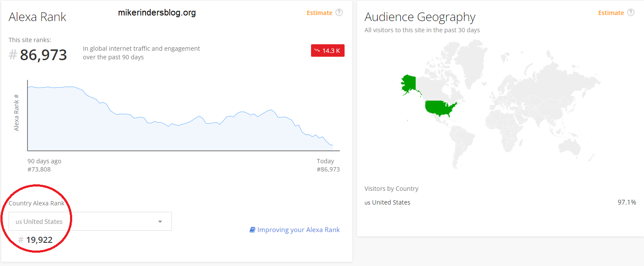This screenshot has height=266, width=644.
Task: Open the Improving your Alexa Rank link
Action: coord(298,230)
